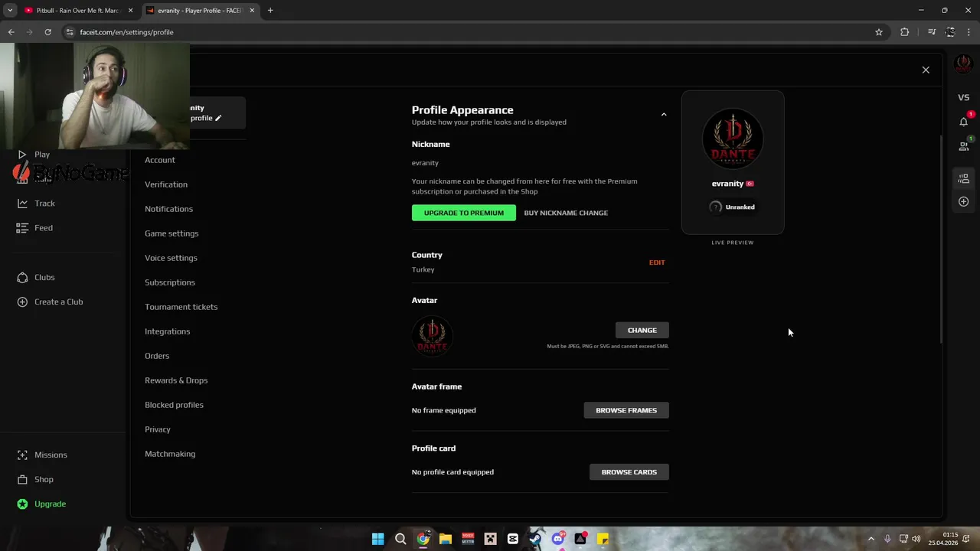
Task: Open a new Chrome tab
Action: pyautogui.click(x=270, y=11)
